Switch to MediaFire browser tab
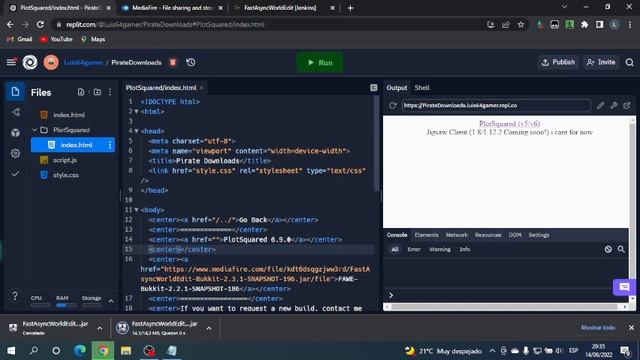 point(172,8)
